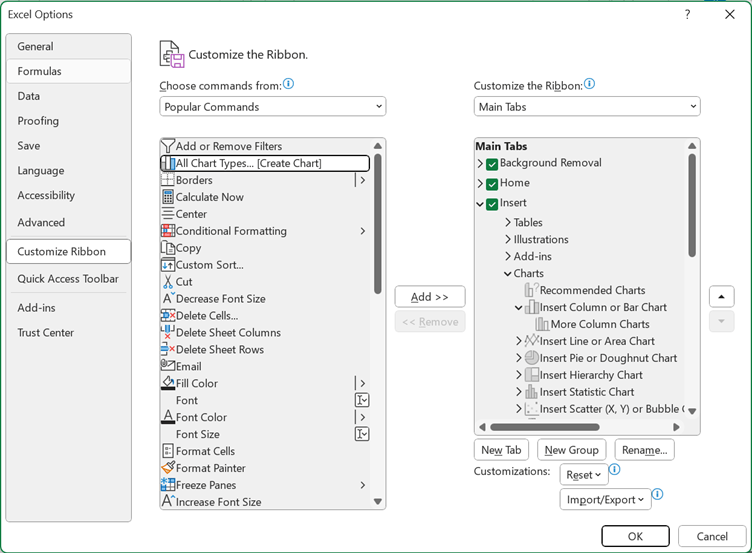
Task: Click the Cut scissors icon
Action: (x=168, y=282)
